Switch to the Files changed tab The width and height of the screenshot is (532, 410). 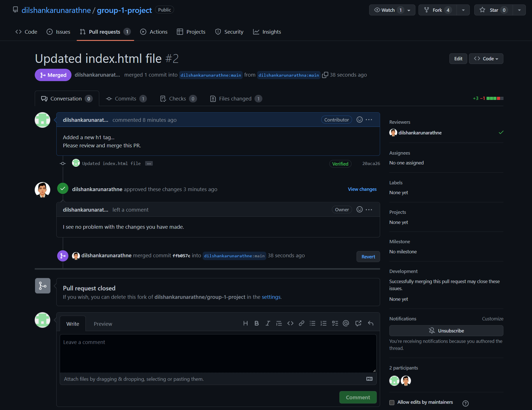236,99
